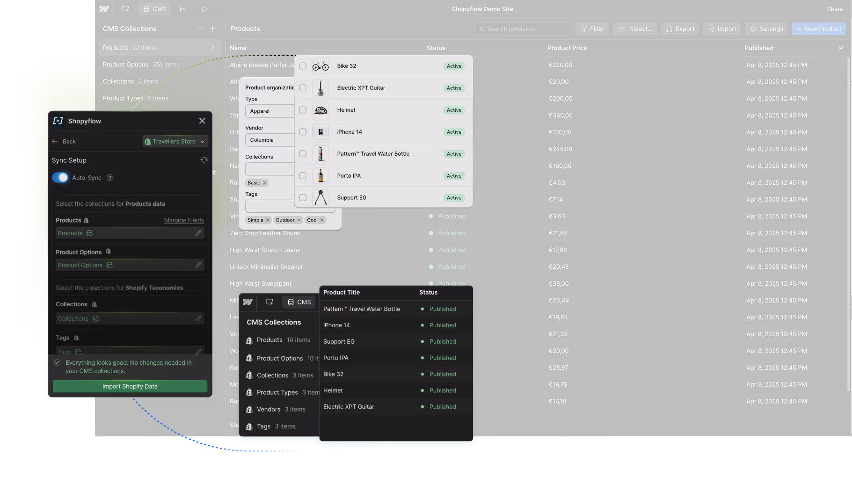Select Collections 3 items in sidebar
This screenshot has height=504, width=852.
[x=131, y=81]
